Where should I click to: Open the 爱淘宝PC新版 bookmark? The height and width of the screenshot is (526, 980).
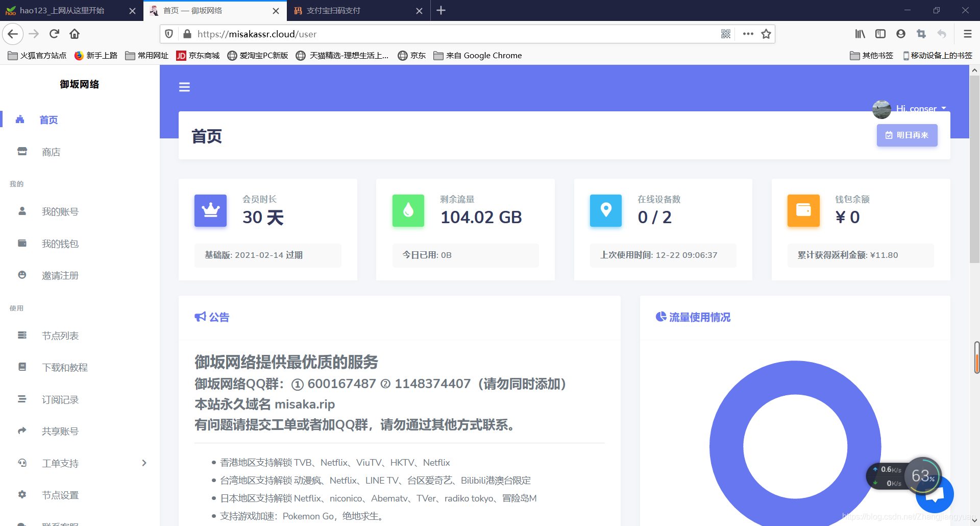coord(258,55)
